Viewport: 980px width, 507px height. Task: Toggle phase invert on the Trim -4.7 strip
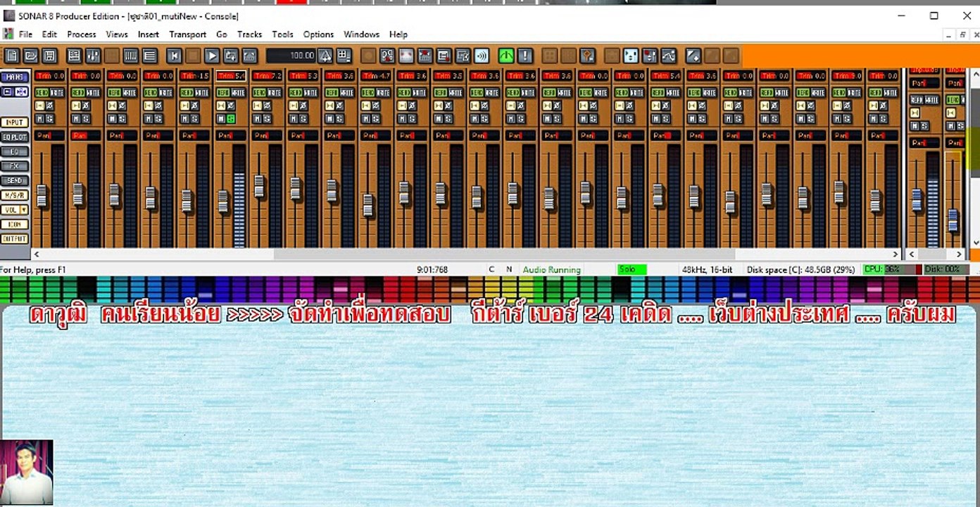pos(375,106)
